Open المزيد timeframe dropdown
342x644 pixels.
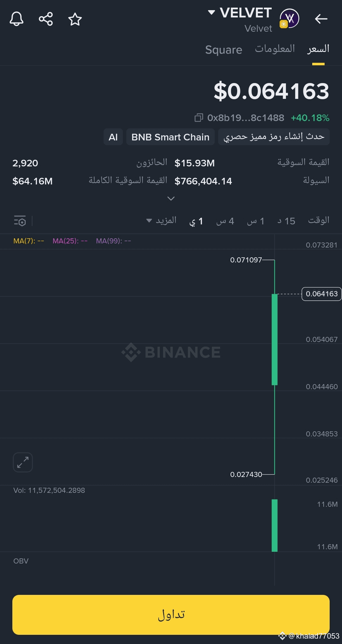tap(161, 221)
